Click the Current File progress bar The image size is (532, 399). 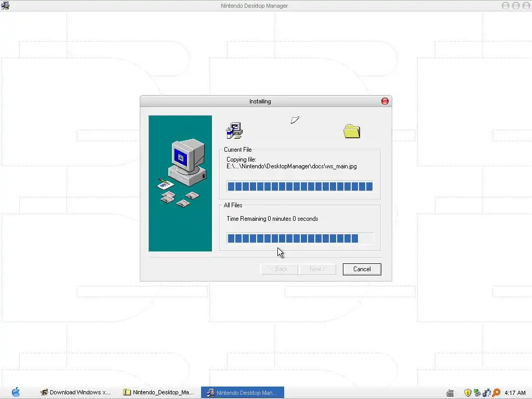pyautogui.click(x=300, y=187)
